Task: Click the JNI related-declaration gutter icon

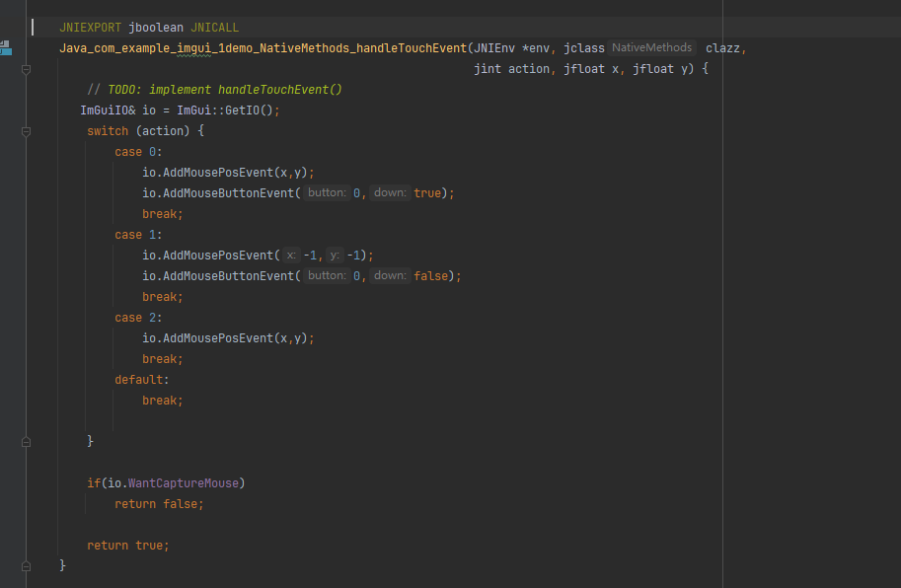Action: point(5,47)
